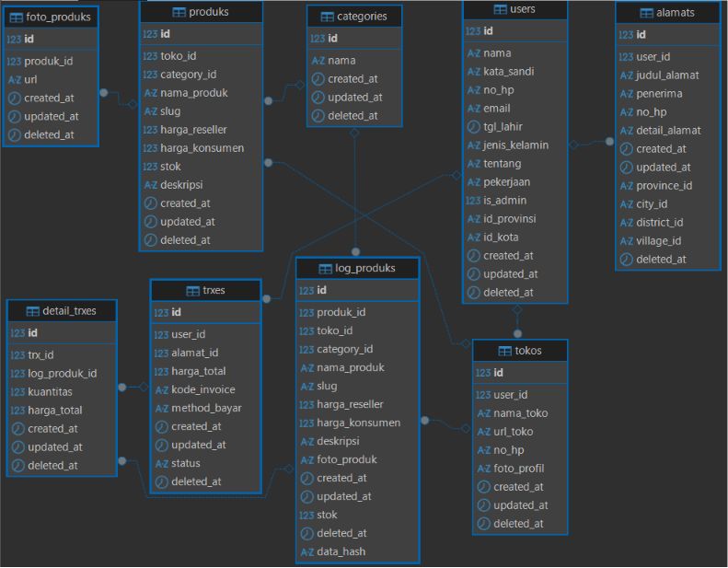
Task: Click clock icon beside categories created_at
Action: click(318, 79)
